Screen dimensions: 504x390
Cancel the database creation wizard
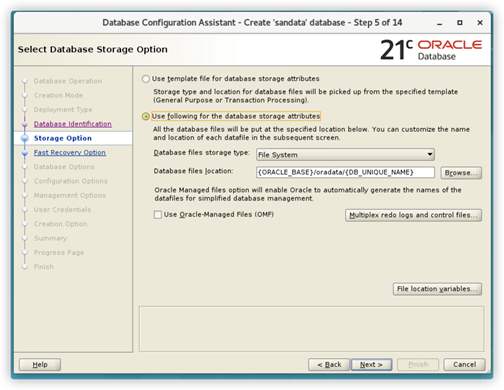click(x=464, y=365)
